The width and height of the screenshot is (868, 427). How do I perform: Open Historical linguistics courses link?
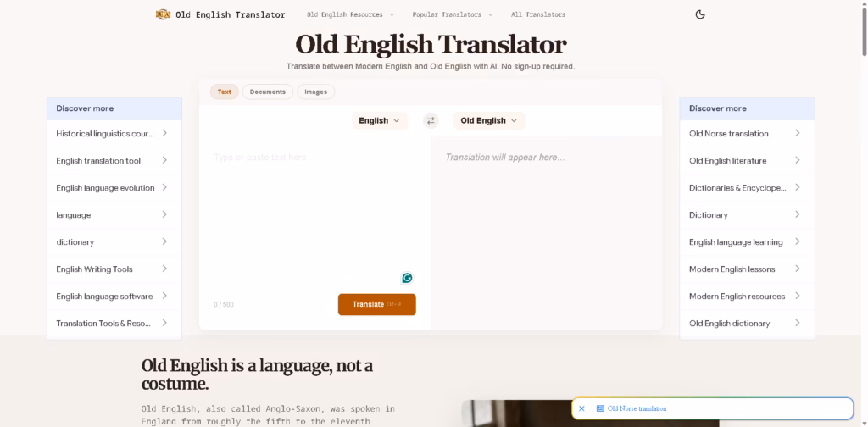point(105,133)
